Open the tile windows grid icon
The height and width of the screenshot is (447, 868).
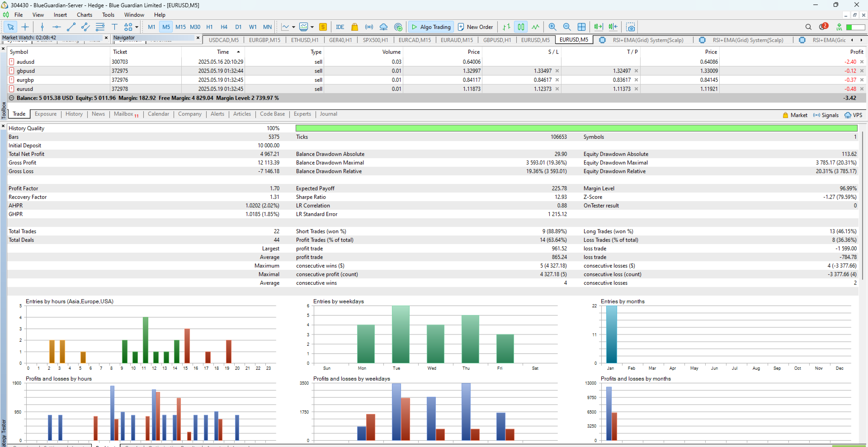(x=581, y=27)
